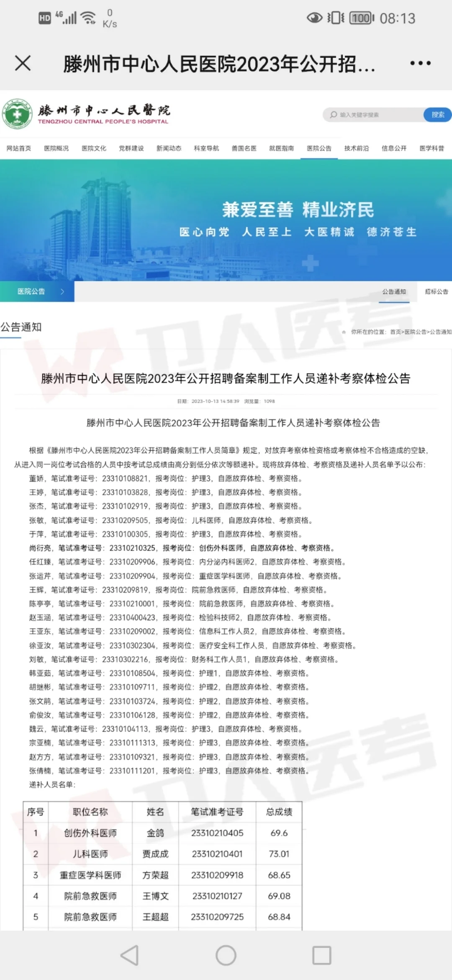Click score cell 69.08
Image resolution: width=452 pixels, height=980 pixels.
(x=279, y=896)
